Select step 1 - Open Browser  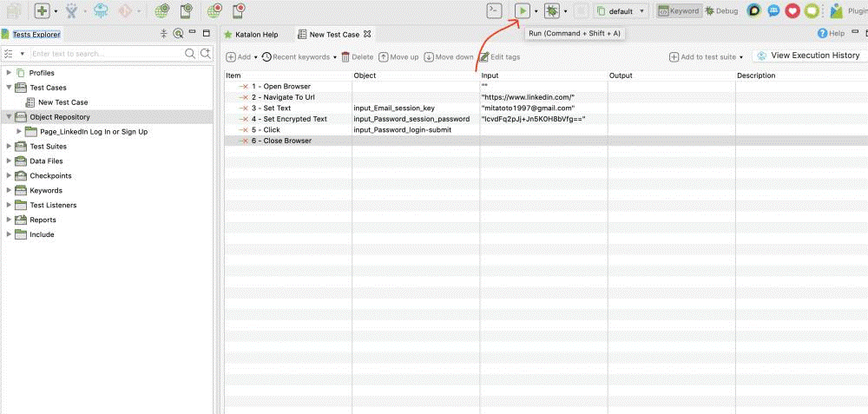point(280,86)
